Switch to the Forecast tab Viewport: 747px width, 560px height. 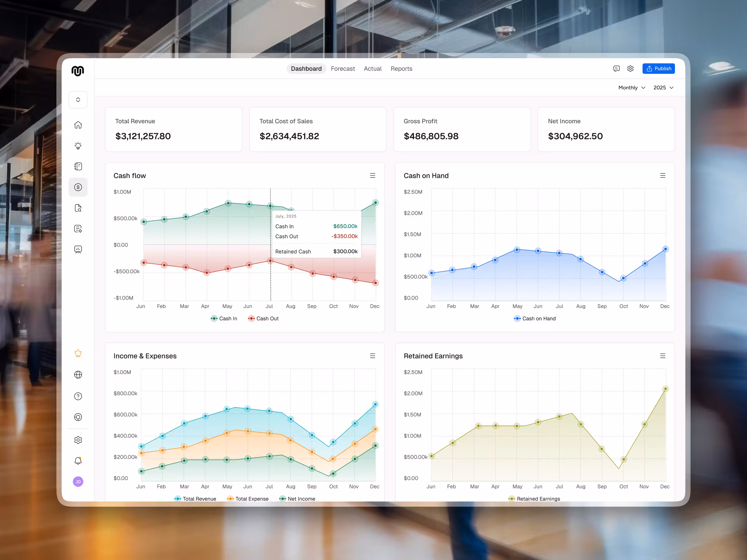pyautogui.click(x=343, y=68)
